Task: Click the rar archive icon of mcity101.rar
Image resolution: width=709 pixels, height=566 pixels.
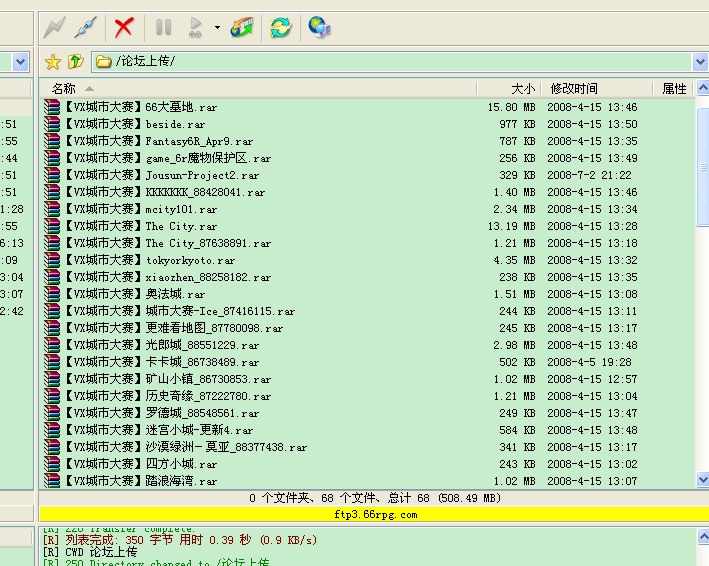Action: tap(52, 209)
